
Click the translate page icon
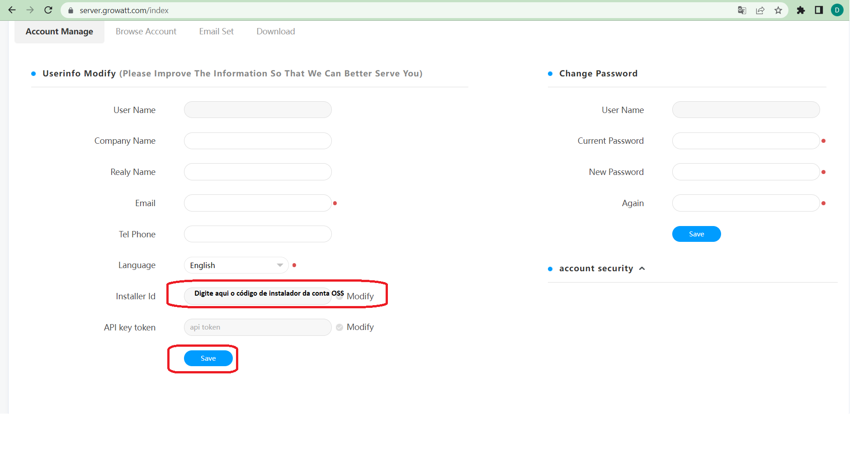pyautogui.click(x=741, y=10)
